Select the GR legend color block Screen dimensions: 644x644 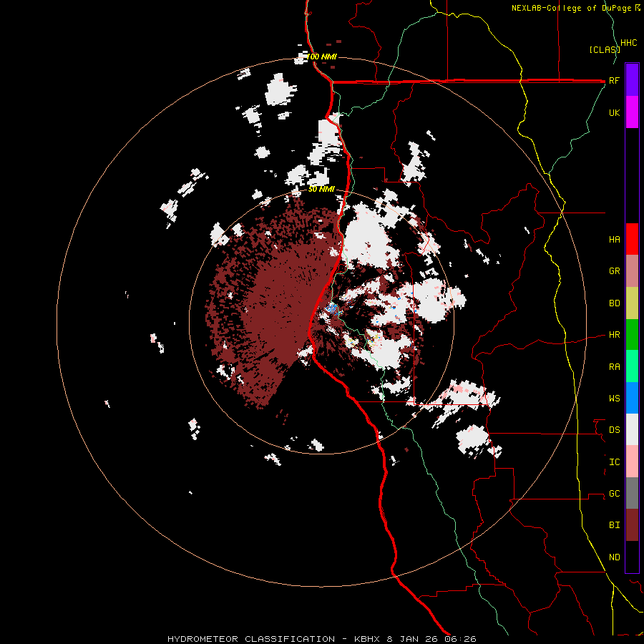(632, 271)
